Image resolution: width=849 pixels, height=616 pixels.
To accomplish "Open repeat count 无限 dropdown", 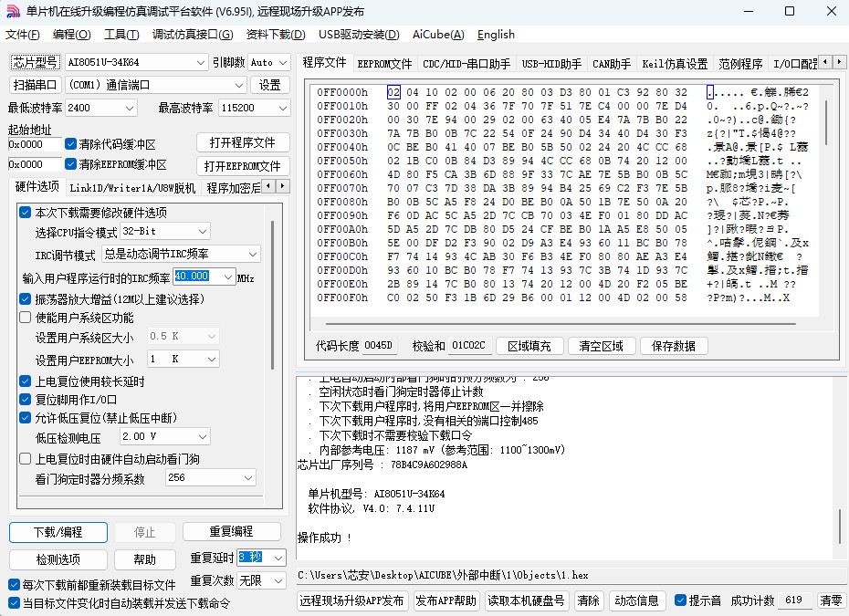I will (261, 580).
